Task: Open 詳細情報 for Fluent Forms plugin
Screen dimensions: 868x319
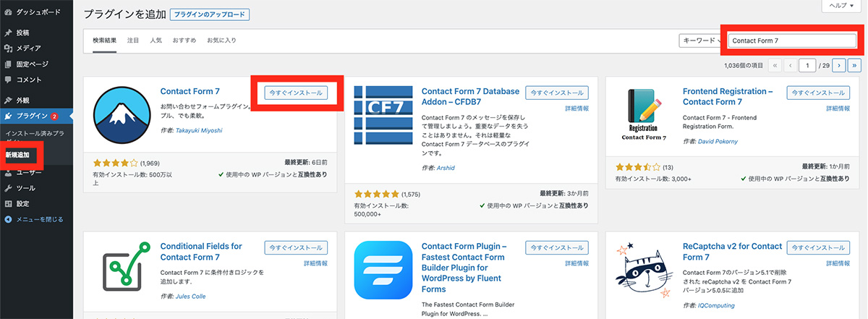Action: (x=576, y=263)
